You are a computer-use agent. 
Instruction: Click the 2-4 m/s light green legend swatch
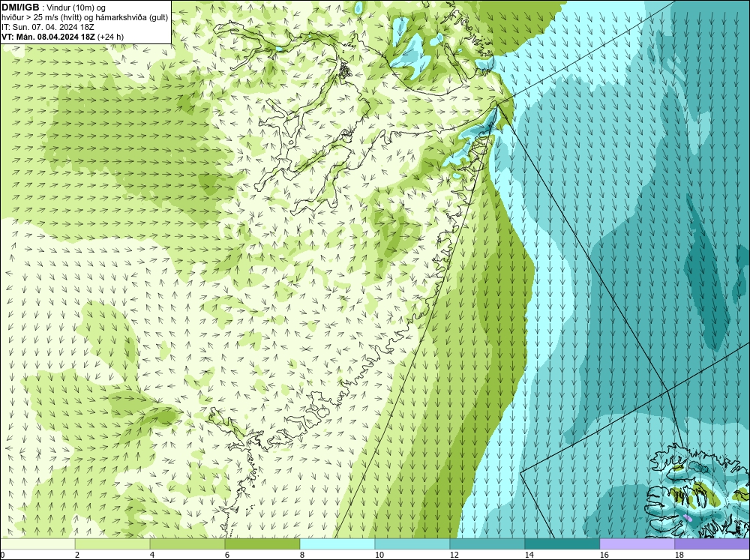coord(112,544)
